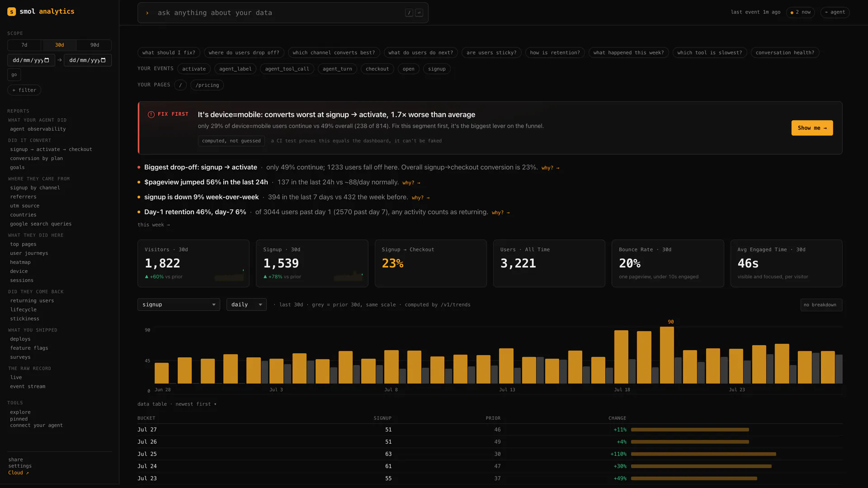Screen dimensions: 868x488
Task: Click the live '2 now' indicator
Action: pyautogui.click(x=801, y=12)
